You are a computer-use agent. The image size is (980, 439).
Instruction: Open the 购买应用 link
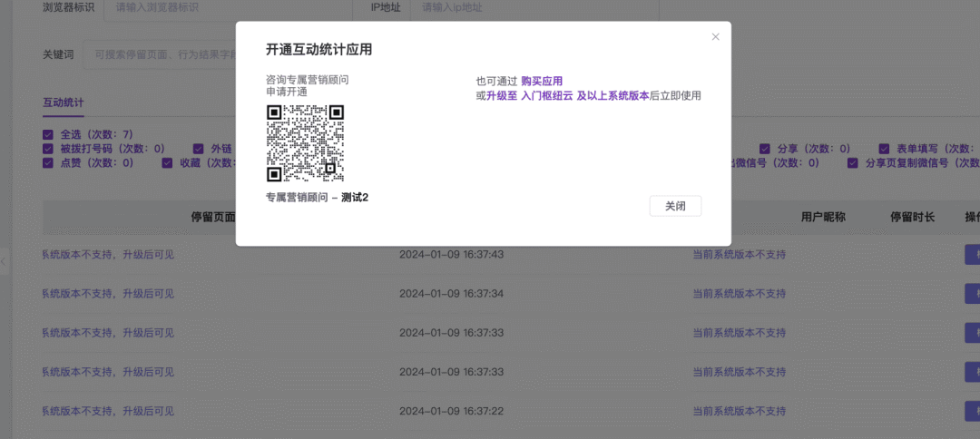pyautogui.click(x=542, y=82)
